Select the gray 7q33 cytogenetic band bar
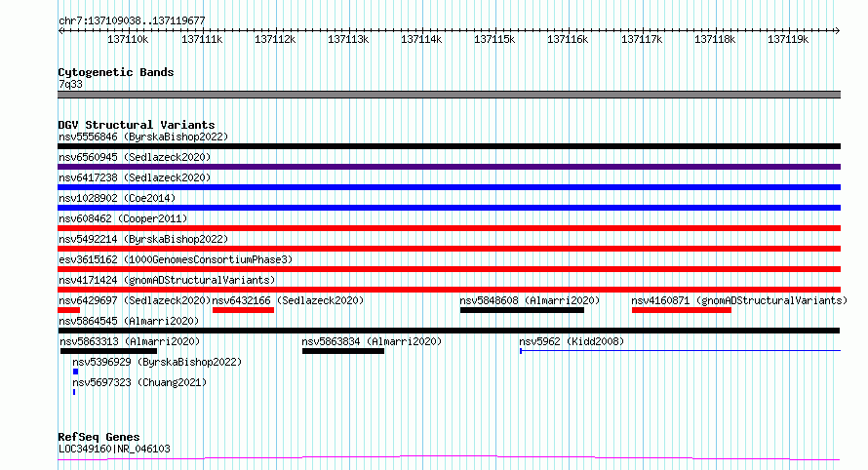The width and height of the screenshot is (868, 470). point(449,95)
